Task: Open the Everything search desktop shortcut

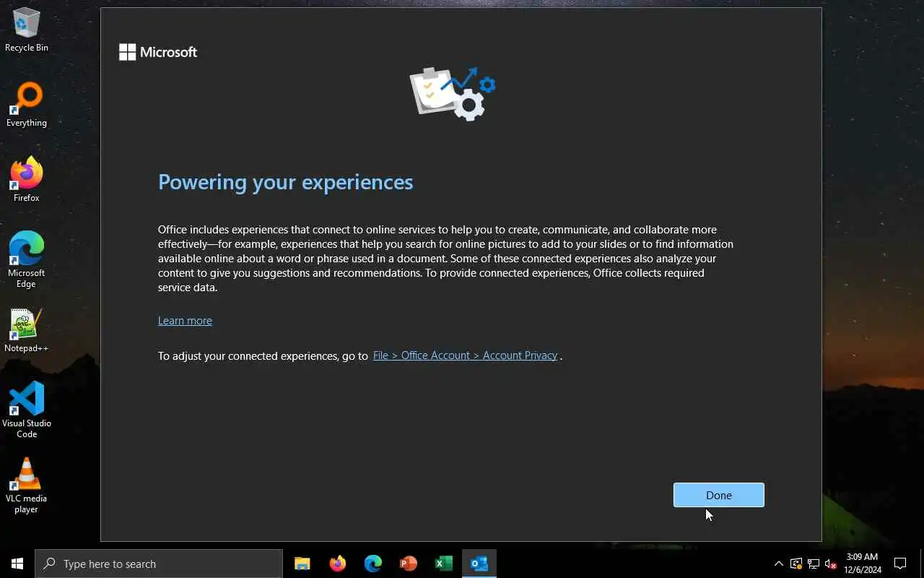Action: click(x=27, y=105)
